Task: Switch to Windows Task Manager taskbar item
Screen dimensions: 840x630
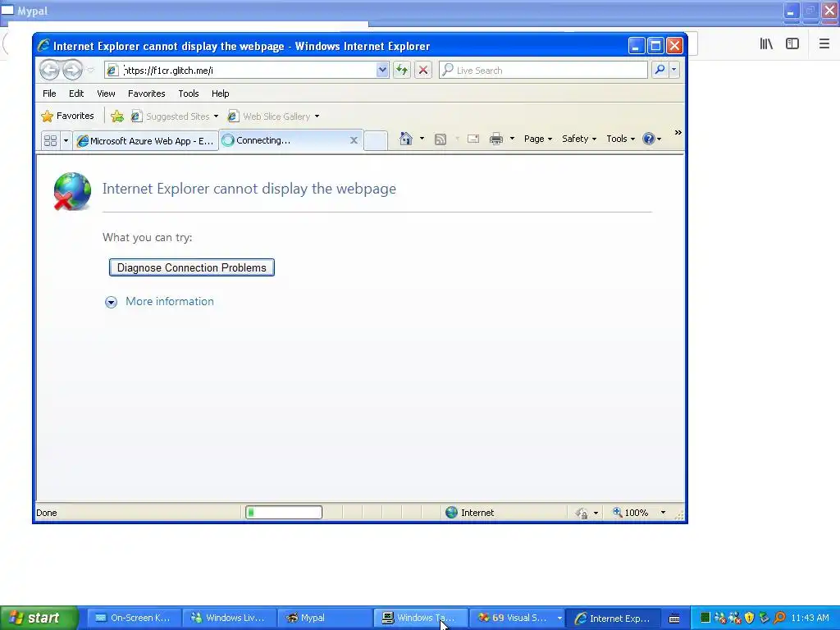Action: tap(419, 619)
